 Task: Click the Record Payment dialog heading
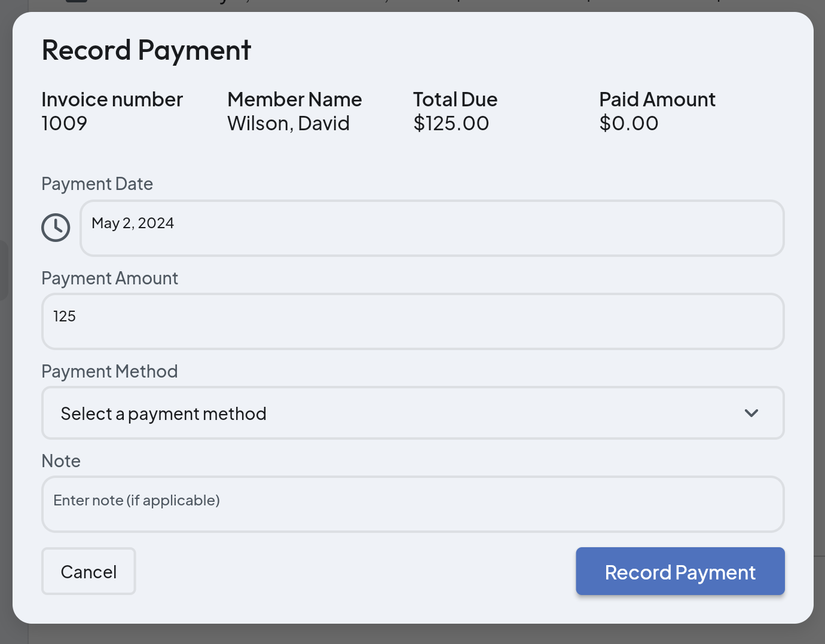point(146,50)
